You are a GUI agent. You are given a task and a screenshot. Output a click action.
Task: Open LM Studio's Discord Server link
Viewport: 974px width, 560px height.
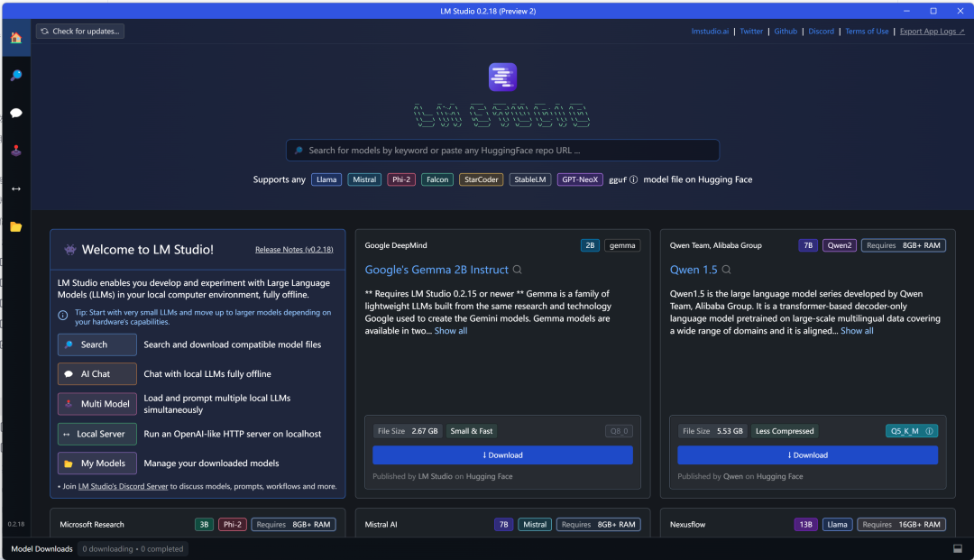pos(123,486)
